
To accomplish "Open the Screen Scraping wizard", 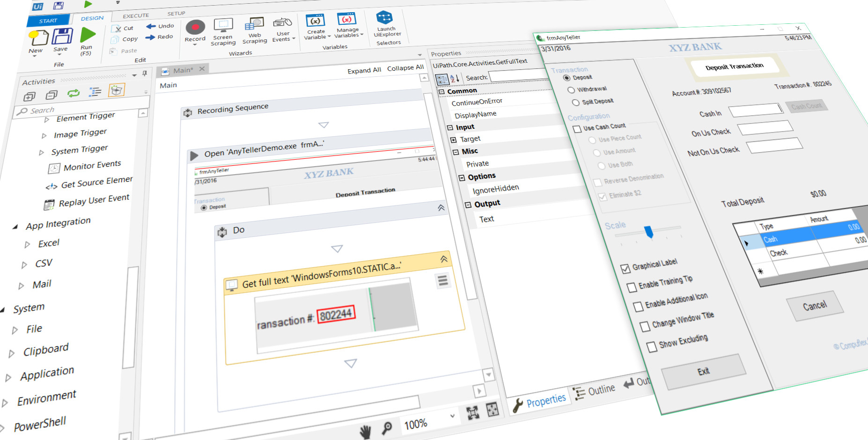I will coord(223,25).
